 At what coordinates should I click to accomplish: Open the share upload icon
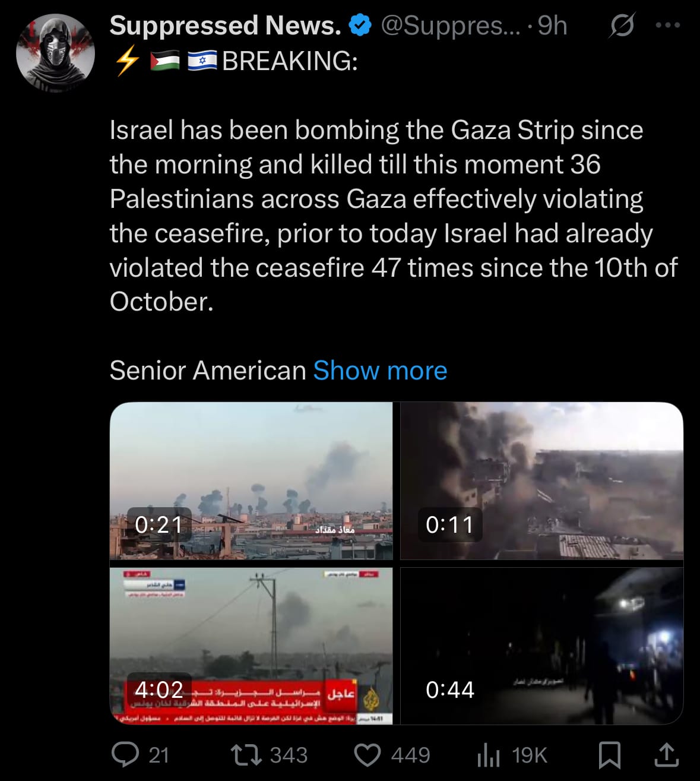pyautogui.click(x=666, y=755)
